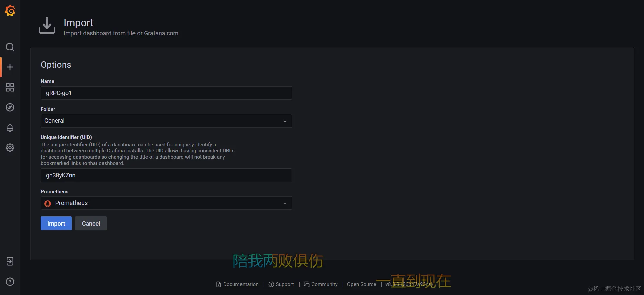644x295 pixels.
Task: Open the Support footer link
Action: (281, 284)
